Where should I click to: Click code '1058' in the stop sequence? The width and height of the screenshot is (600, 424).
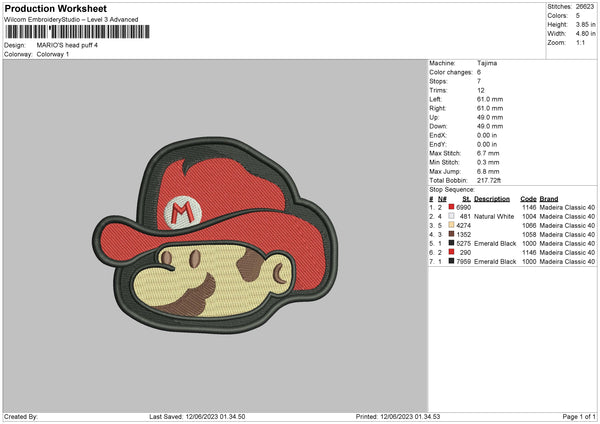coord(529,235)
